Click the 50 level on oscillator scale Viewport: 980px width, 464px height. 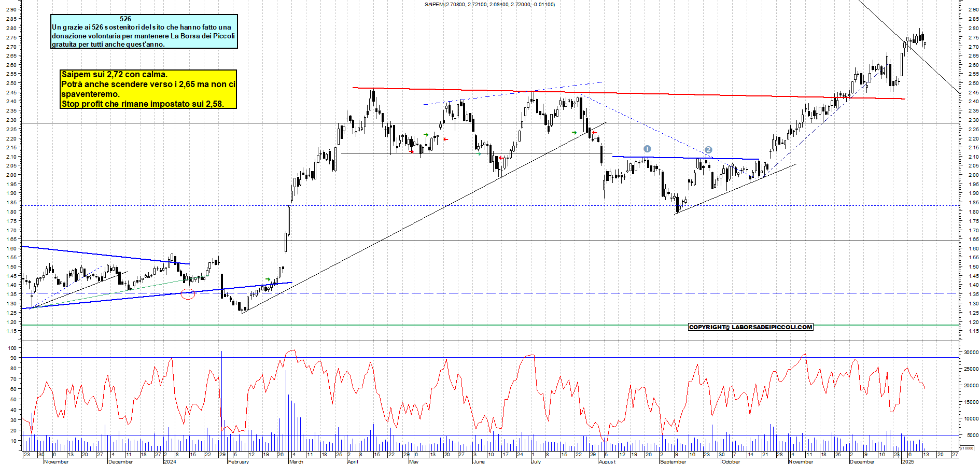coord(13,400)
